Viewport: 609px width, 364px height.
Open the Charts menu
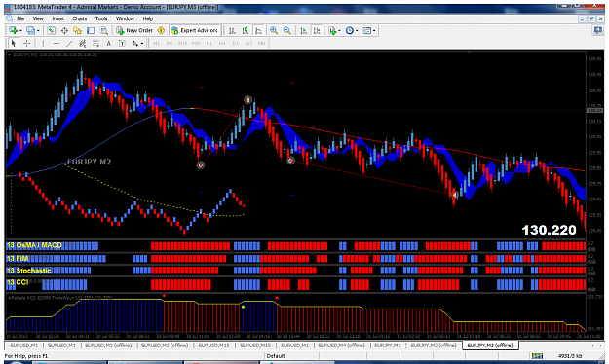(x=80, y=18)
